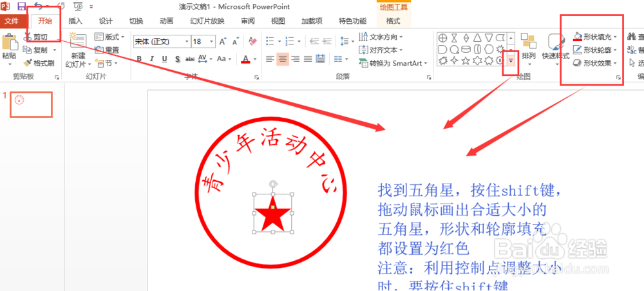Open the character spacing AV dropdown
644x291 pixels.
(x=204, y=59)
